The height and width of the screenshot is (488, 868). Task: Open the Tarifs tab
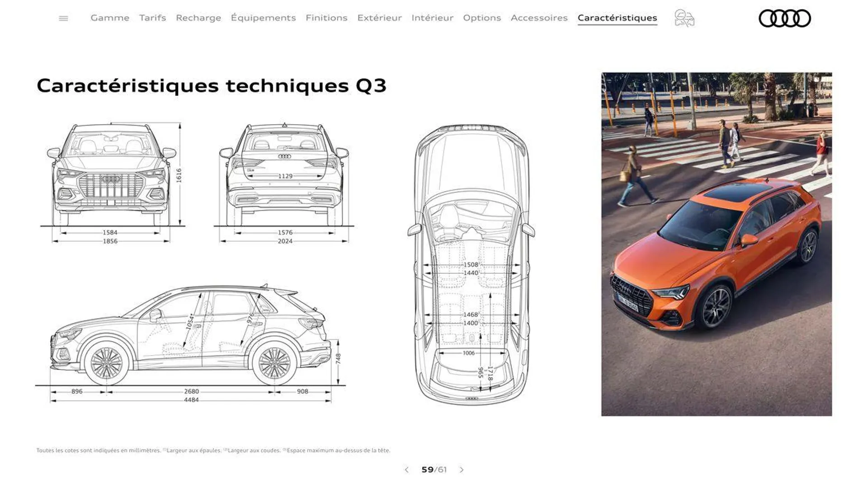tap(152, 18)
